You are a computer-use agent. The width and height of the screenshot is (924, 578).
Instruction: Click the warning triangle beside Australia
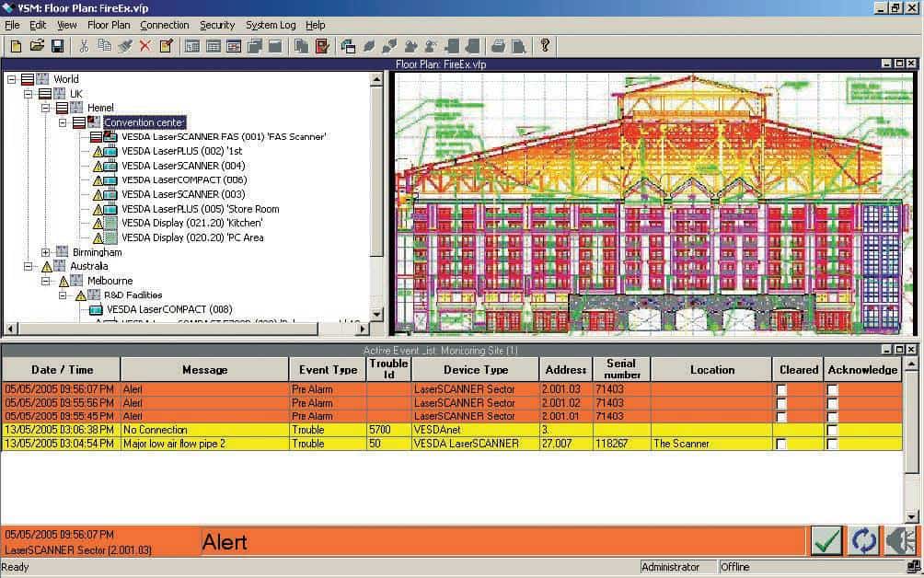[x=47, y=267]
